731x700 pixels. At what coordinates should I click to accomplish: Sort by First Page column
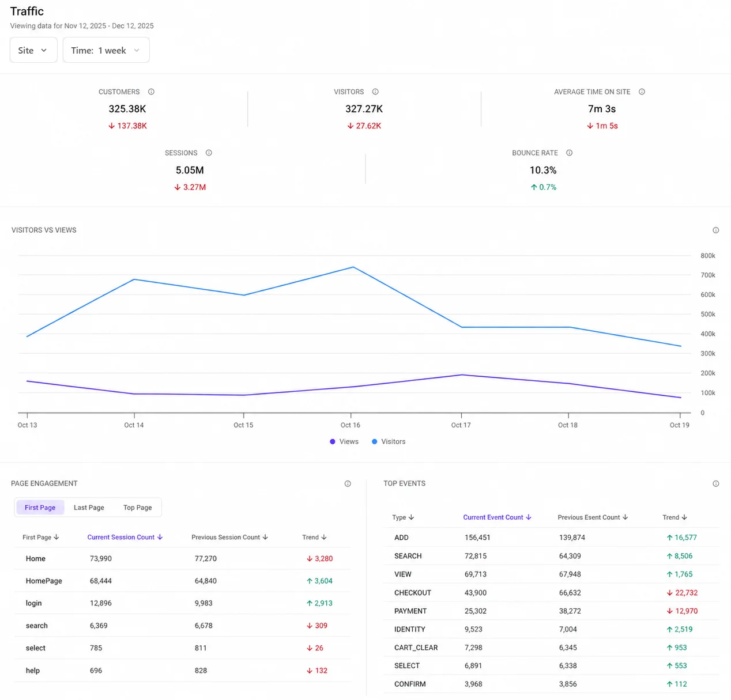coord(41,537)
